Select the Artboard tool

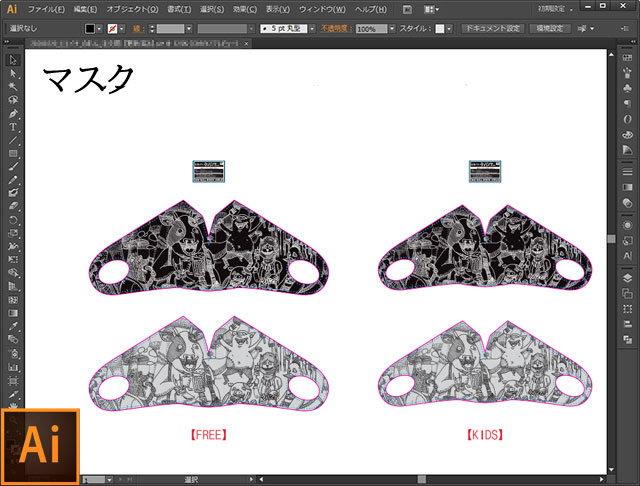coord(13,381)
